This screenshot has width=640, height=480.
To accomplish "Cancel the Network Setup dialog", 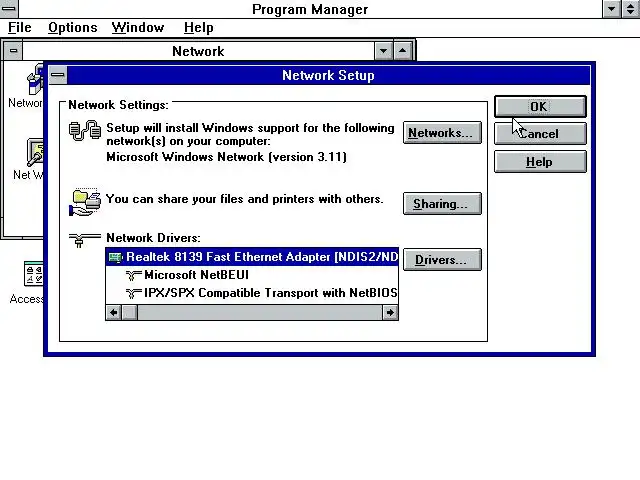I will point(540,134).
